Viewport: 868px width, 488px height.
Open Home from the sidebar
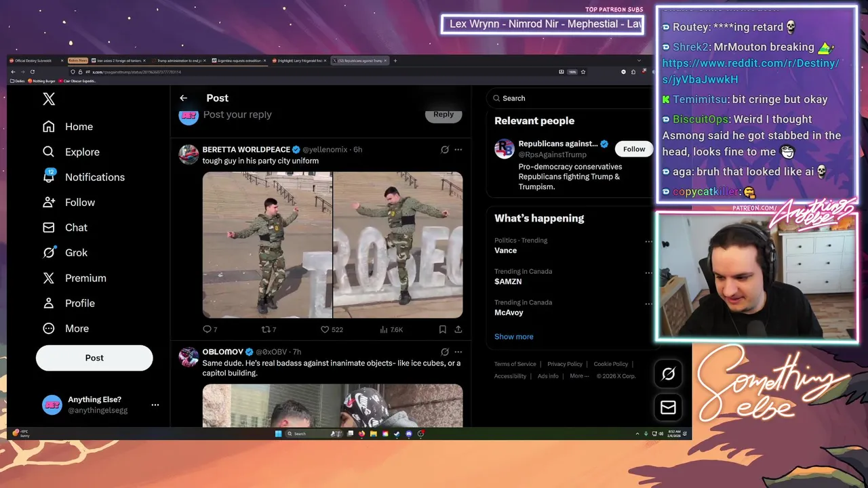tap(68, 127)
